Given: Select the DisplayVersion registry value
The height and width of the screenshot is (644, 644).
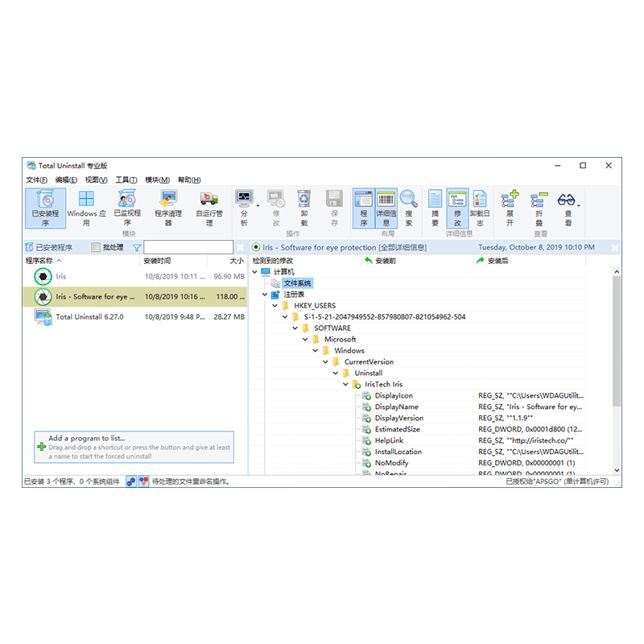Looking at the screenshot, I should [x=398, y=418].
